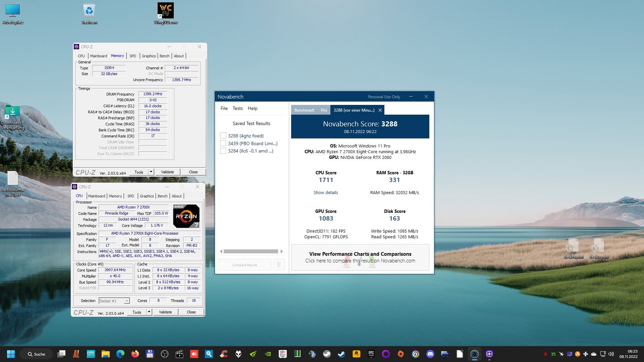Open the blank document taskbar icon
The image size is (644, 362).
tap(460, 354)
